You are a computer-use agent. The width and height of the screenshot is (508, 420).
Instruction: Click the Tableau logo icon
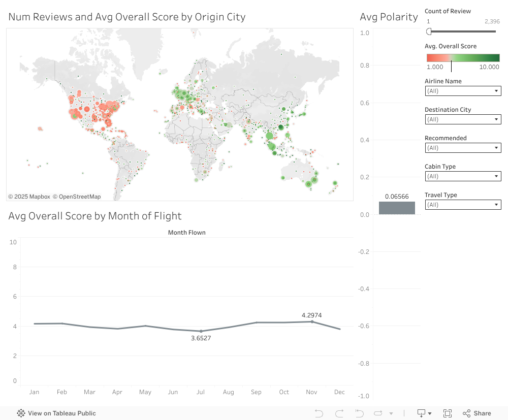point(21,413)
